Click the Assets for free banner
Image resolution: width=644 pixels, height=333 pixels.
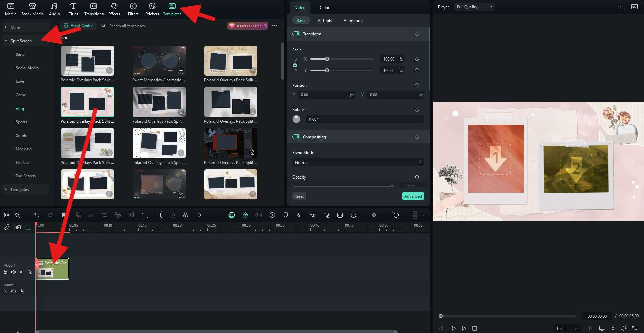click(x=248, y=26)
